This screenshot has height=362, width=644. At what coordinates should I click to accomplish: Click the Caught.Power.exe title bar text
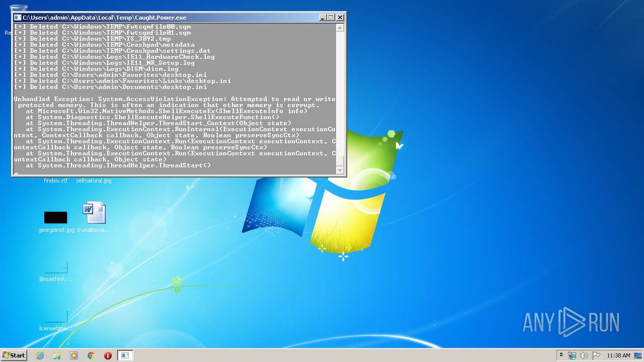click(104, 18)
